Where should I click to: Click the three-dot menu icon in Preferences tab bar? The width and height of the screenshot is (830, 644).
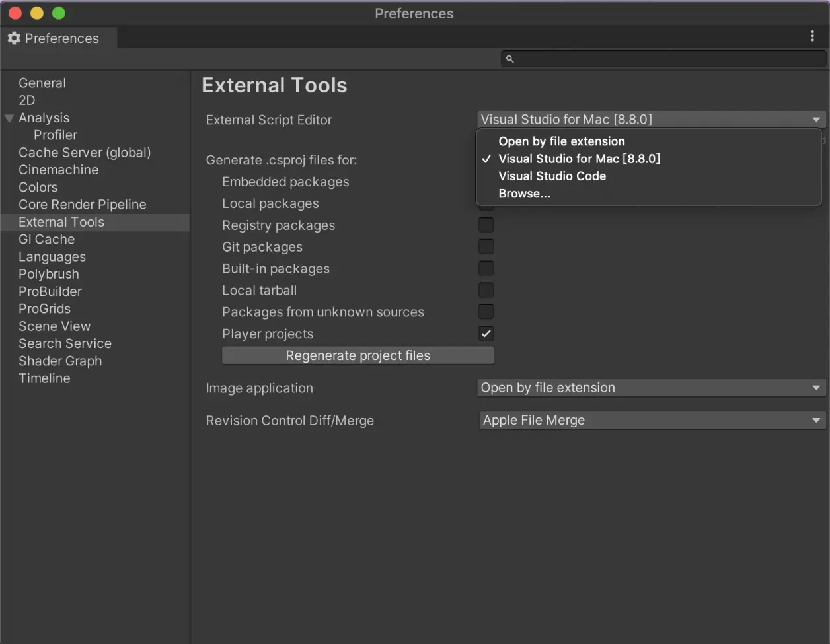click(x=812, y=36)
